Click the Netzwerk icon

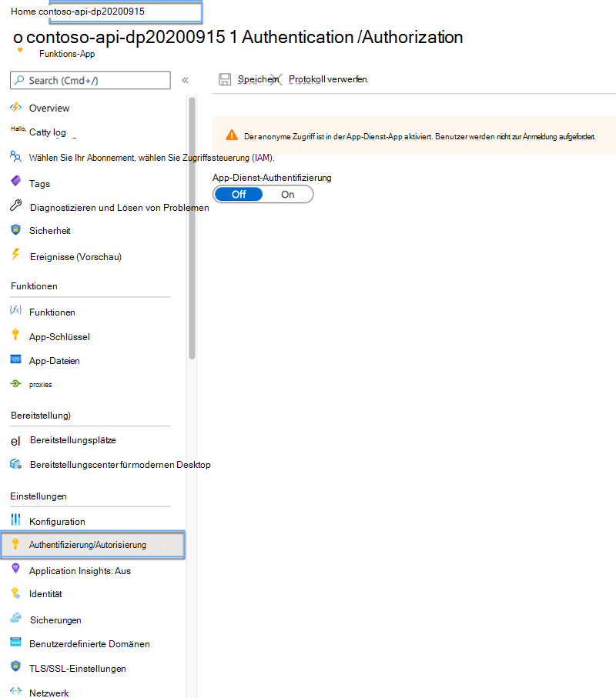click(18, 693)
